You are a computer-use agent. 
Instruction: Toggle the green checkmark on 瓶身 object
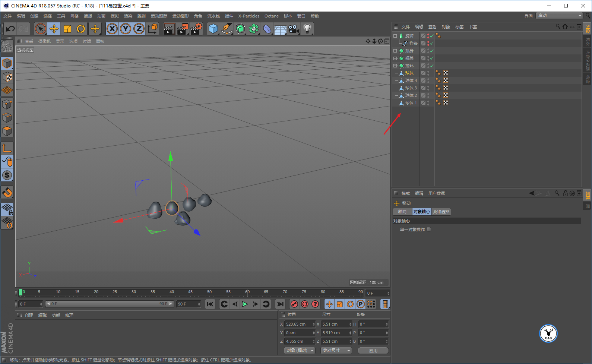tap(432, 51)
